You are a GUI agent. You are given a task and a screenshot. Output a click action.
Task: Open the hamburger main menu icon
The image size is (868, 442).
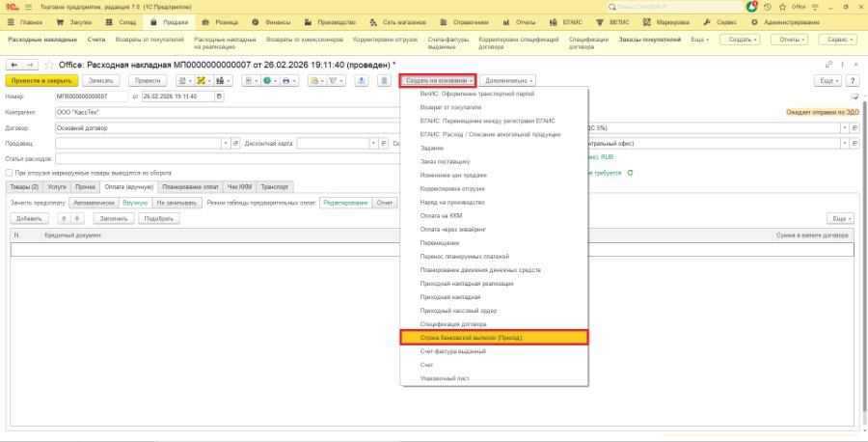pyautogui.click(x=28, y=7)
